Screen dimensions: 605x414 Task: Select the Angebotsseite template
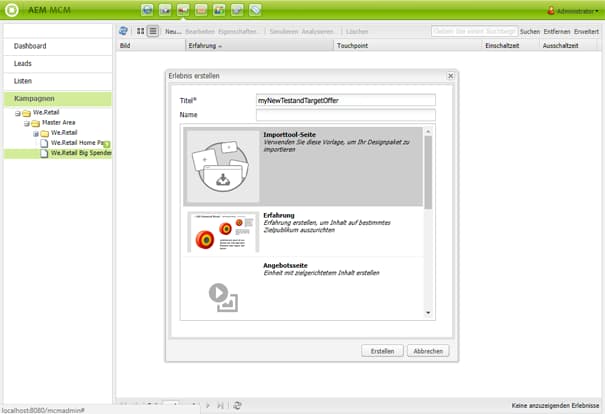pos(303,287)
